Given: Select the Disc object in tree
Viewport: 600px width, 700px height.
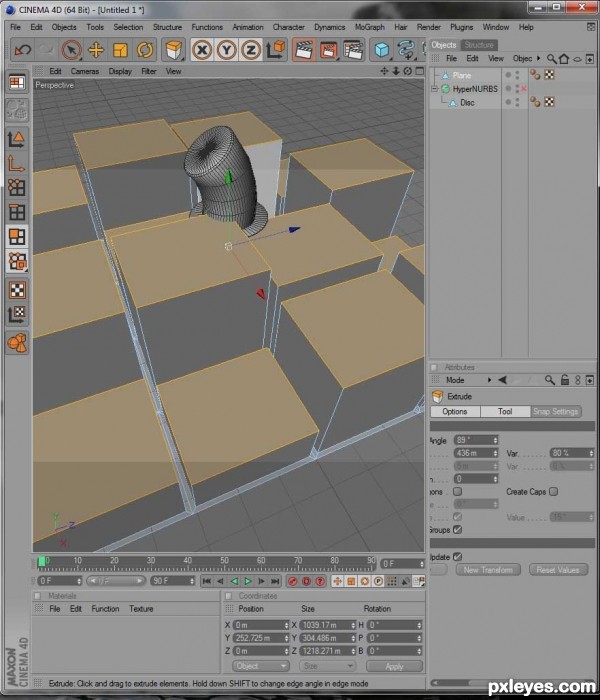Looking at the screenshot, I should (x=467, y=103).
